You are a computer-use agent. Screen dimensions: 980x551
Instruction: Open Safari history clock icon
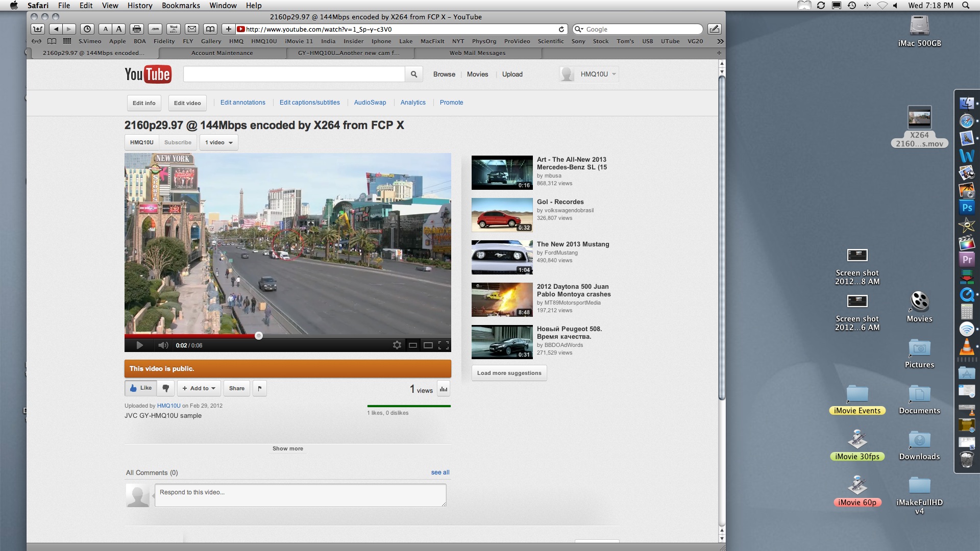(87, 29)
